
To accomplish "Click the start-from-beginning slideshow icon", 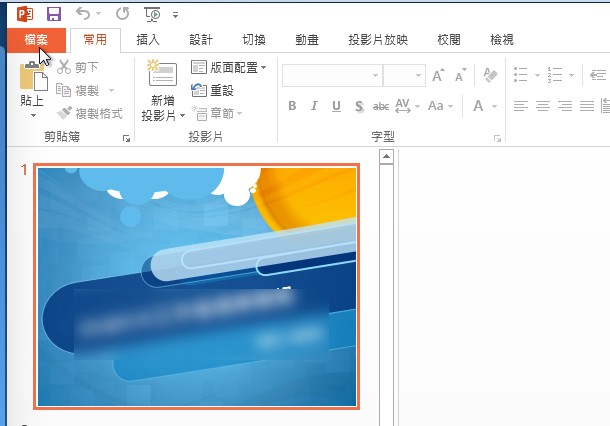I will (x=152, y=14).
